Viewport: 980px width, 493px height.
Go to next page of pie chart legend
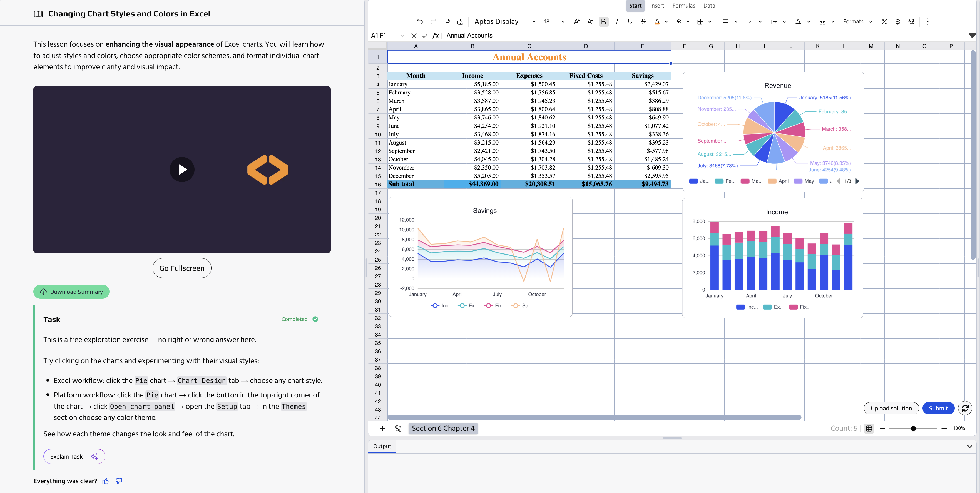857,181
